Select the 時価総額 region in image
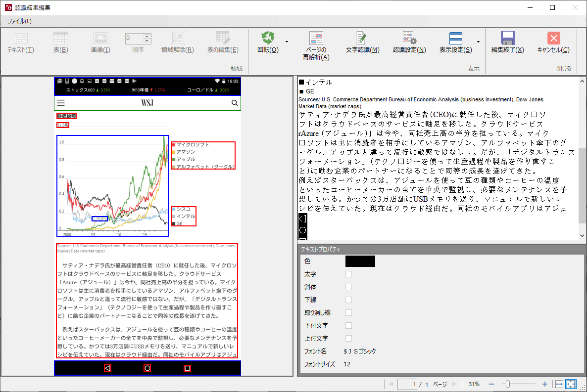587x392 pixels. (x=67, y=116)
